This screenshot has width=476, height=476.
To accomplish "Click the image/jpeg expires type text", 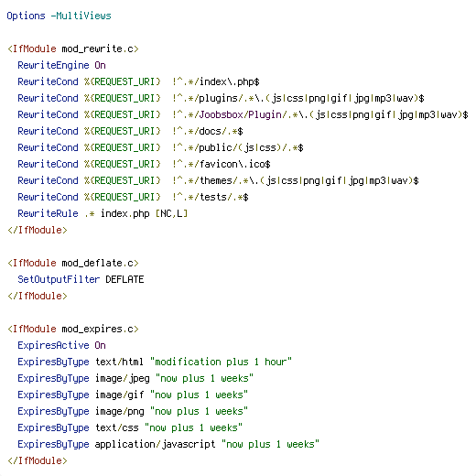I will pos(123,378).
